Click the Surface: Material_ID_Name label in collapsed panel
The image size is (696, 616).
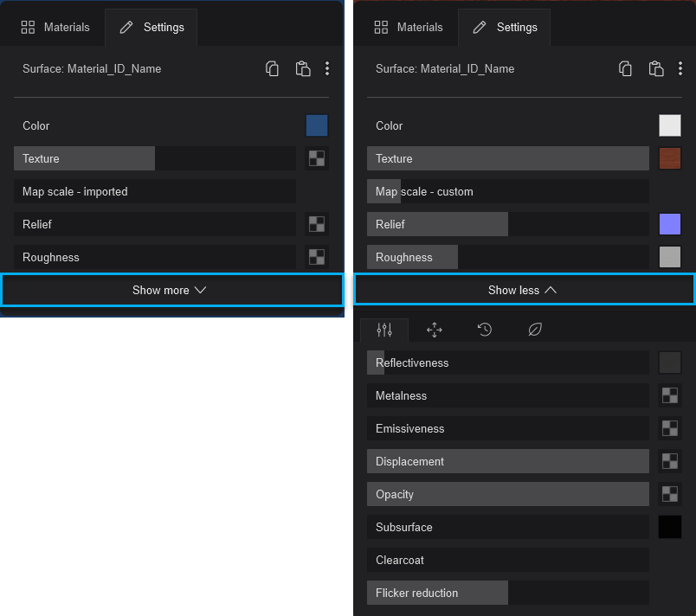click(x=92, y=68)
